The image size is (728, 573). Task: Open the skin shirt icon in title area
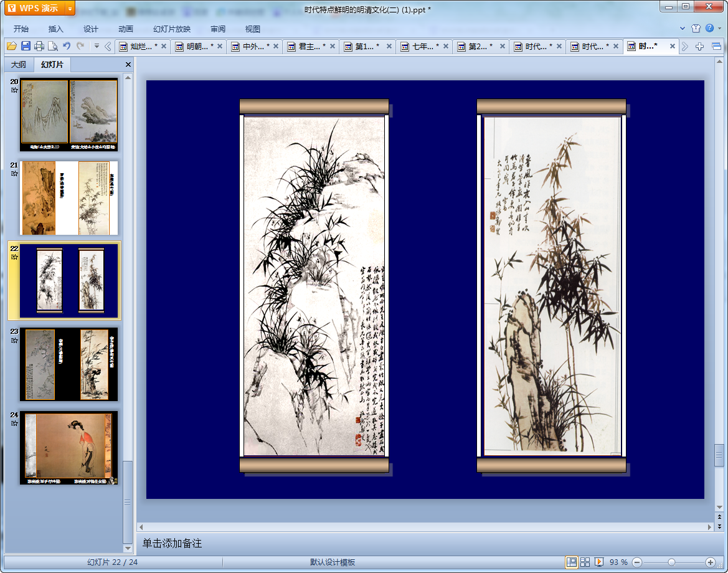tap(696, 28)
